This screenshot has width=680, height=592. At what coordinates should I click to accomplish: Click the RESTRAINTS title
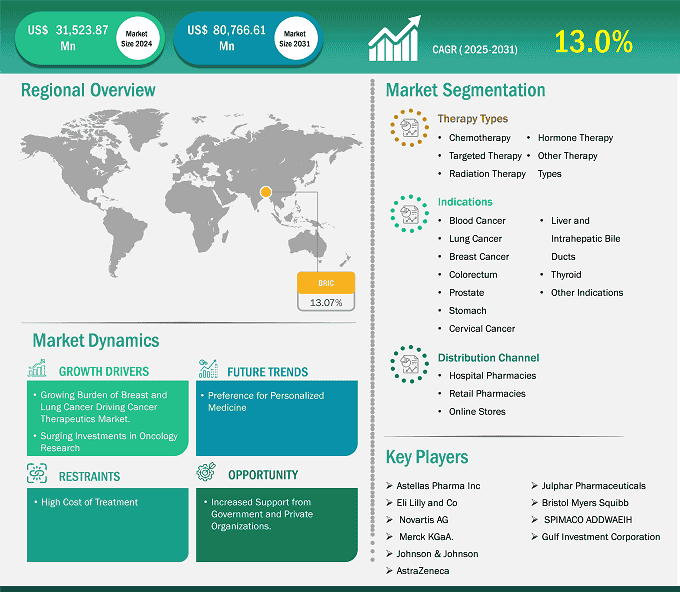point(89,477)
